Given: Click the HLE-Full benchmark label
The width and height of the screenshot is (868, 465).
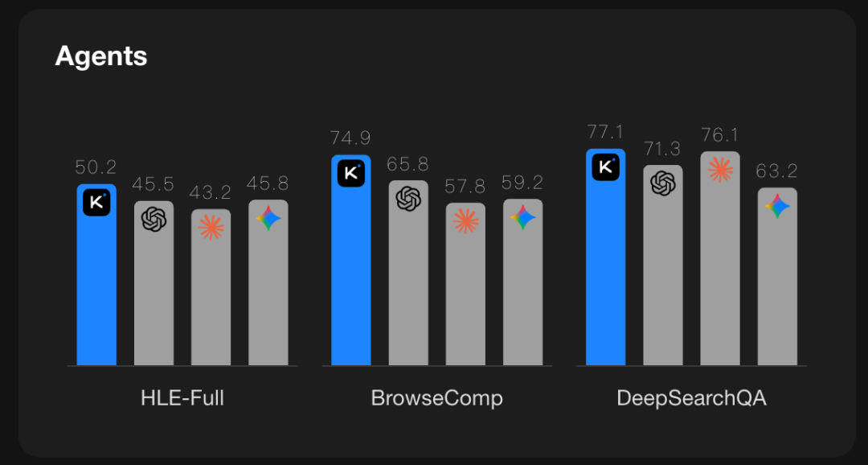Looking at the screenshot, I should click(x=182, y=397).
